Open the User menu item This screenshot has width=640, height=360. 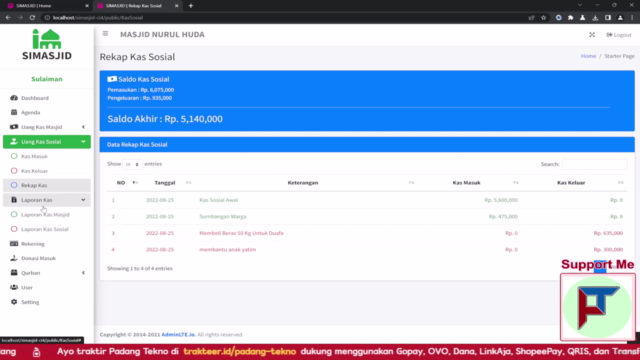(47, 287)
